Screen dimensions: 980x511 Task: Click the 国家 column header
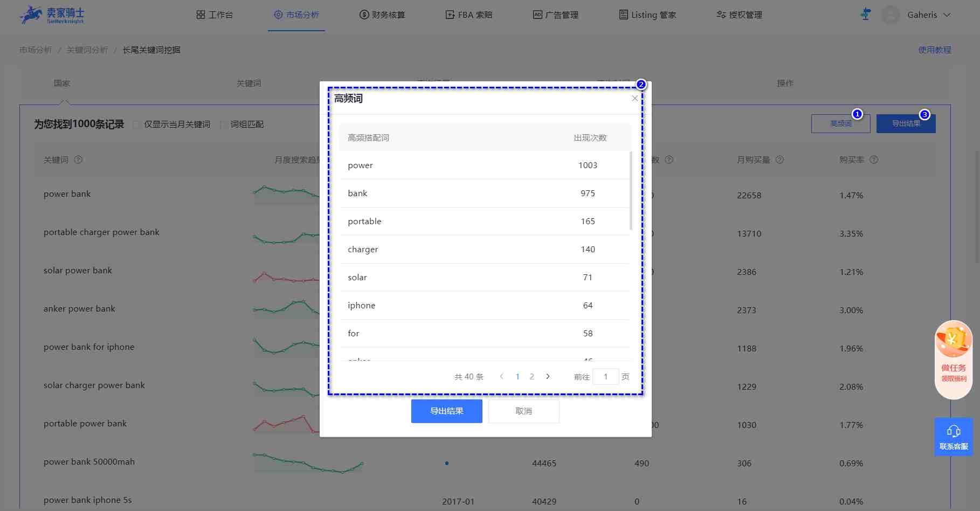pyautogui.click(x=61, y=83)
